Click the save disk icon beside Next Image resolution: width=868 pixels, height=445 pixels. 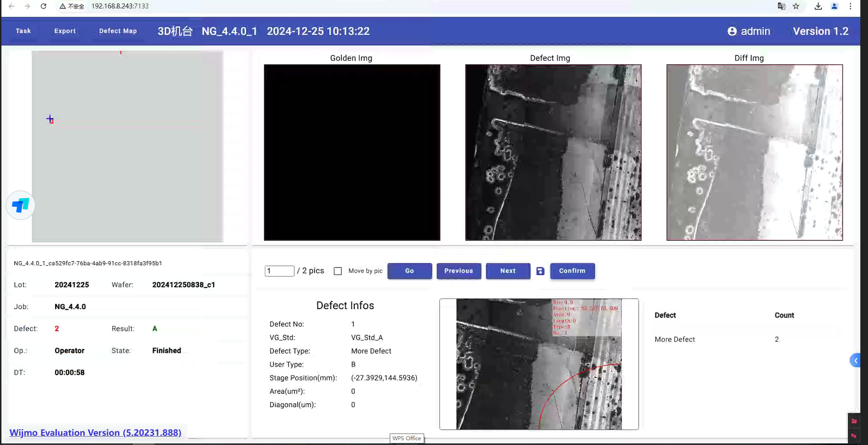tap(540, 271)
